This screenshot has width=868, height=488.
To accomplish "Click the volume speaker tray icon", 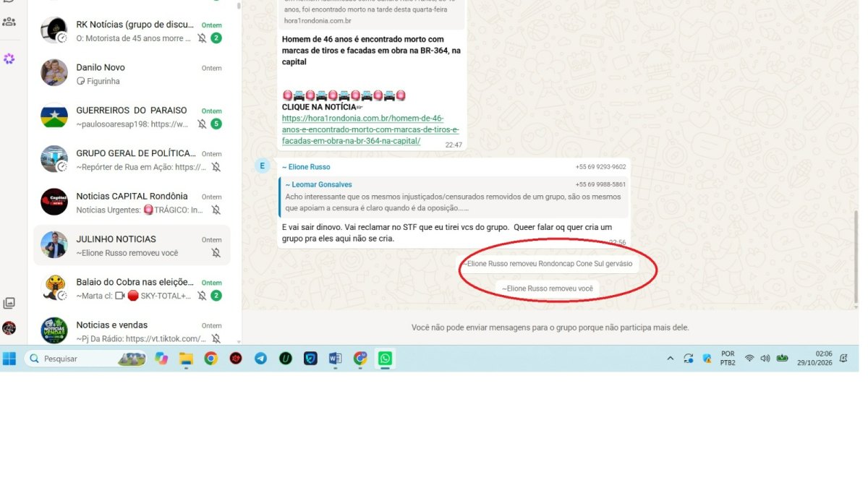I will coord(765,359).
